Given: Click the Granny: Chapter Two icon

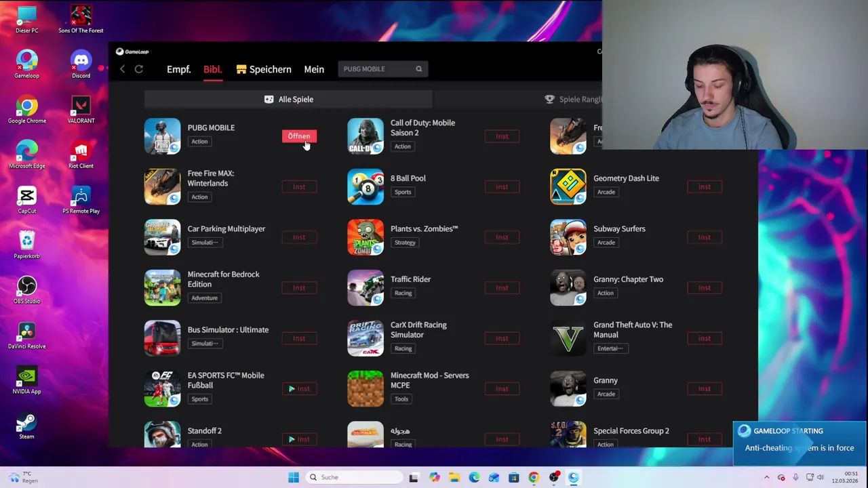Looking at the screenshot, I should [568, 287].
